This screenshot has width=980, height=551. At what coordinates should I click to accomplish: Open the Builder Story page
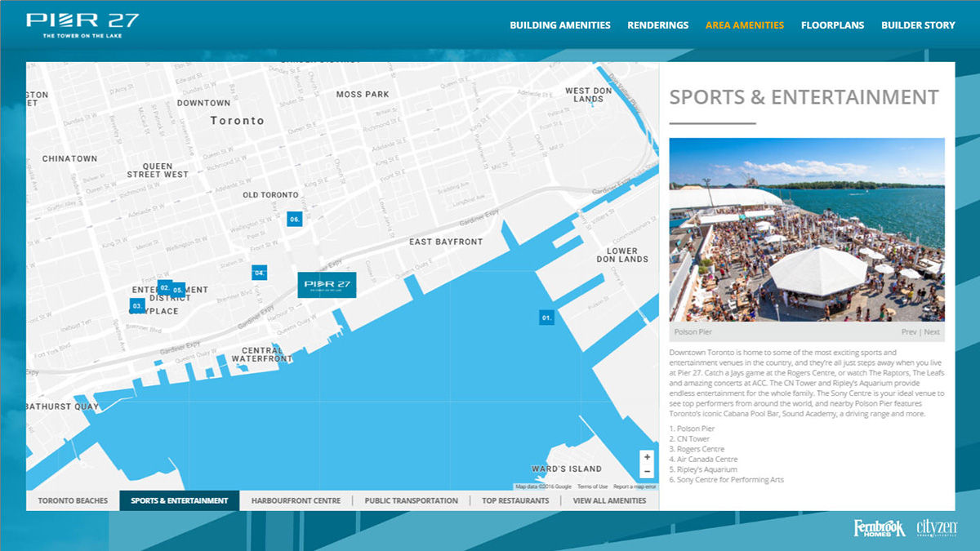click(918, 25)
